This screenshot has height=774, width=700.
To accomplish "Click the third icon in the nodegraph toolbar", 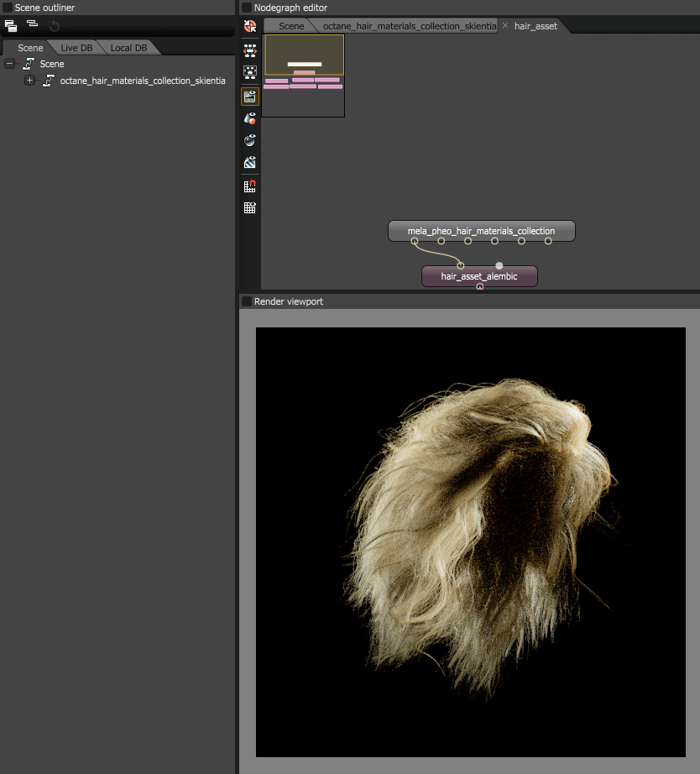I will pyautogui.click(x=249, y=72).
